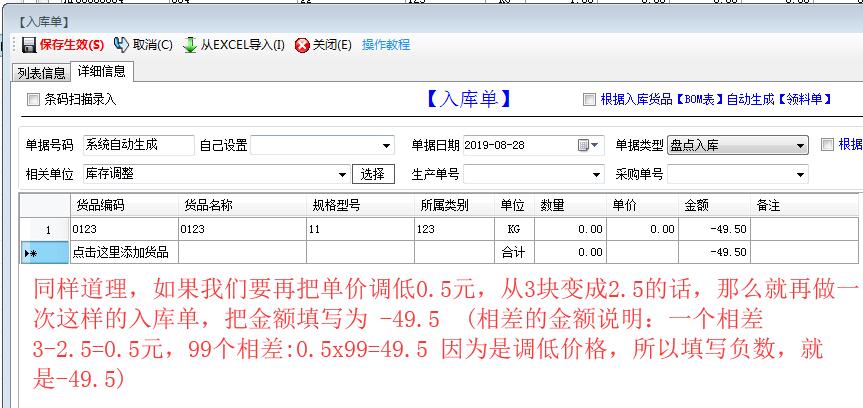Click the 选择 button
The image size is (863, 408).
coord(373,174)
